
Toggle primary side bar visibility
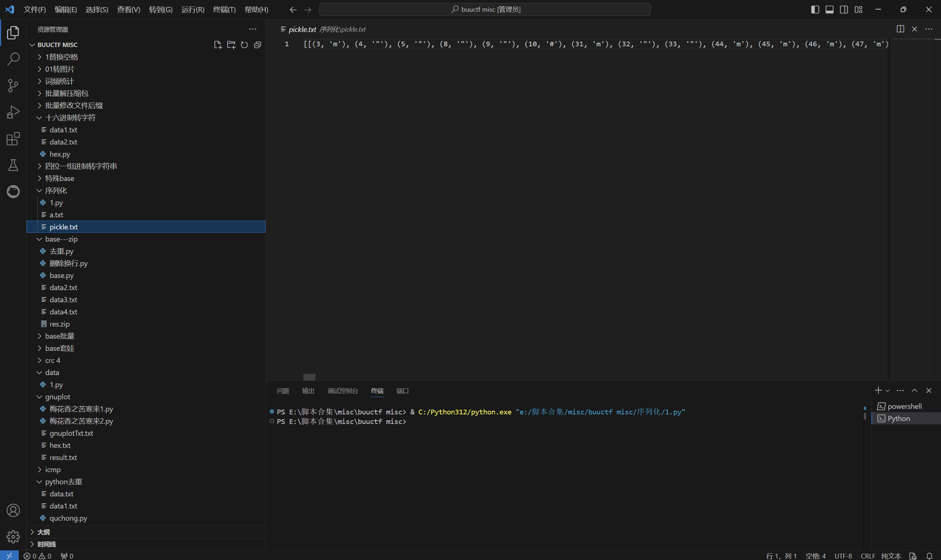pyautogui.click(x=815, y=10)
